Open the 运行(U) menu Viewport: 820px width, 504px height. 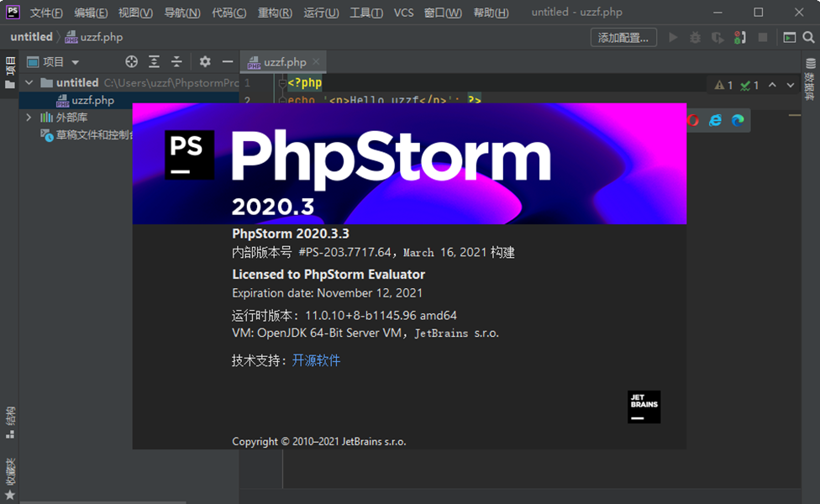[321, 13]
